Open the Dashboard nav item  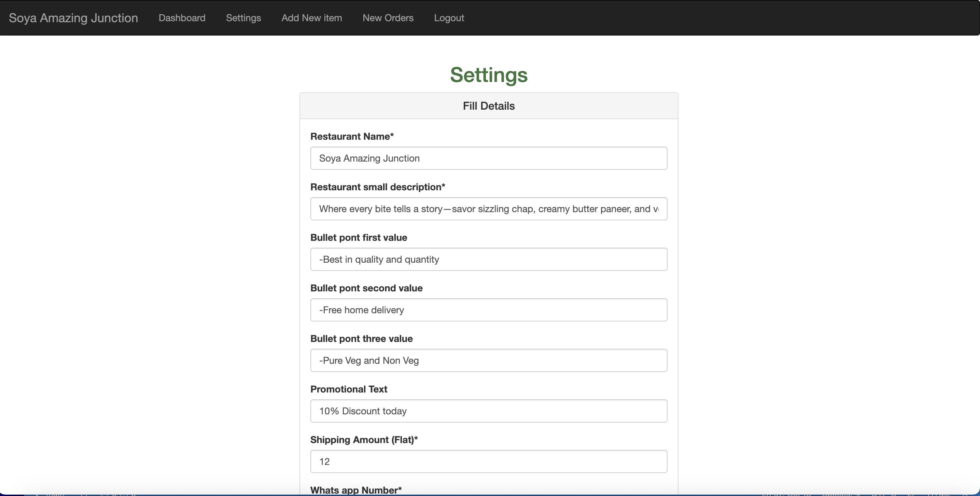(x=182, y=18)
